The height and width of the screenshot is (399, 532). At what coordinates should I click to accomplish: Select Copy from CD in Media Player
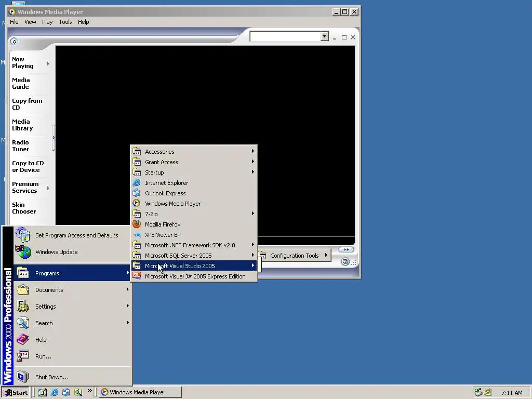click(27, 104)
